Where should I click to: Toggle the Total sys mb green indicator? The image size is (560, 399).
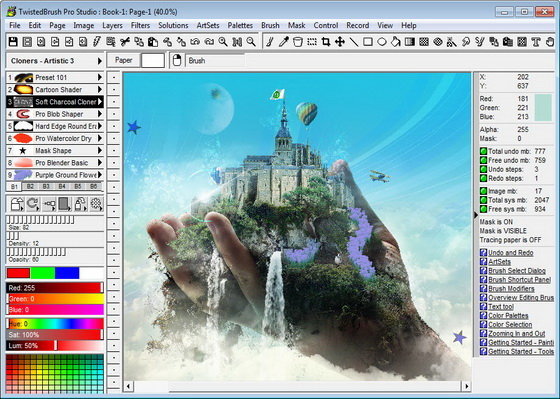(483, 200)
